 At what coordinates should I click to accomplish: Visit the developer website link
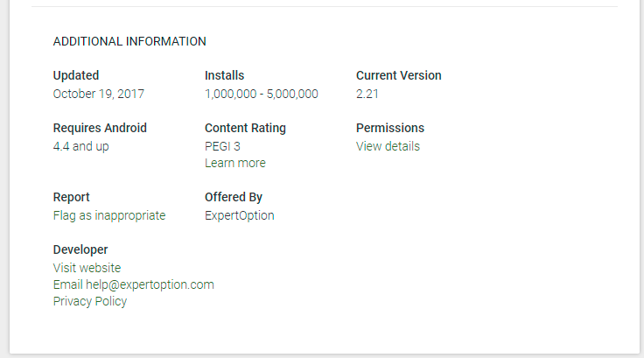[x=87, y=268]
